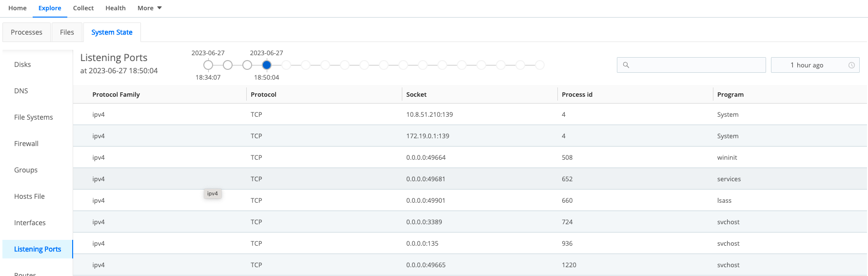Click process id 1220
The image size is (868, 276).
[x=569, y=265]
